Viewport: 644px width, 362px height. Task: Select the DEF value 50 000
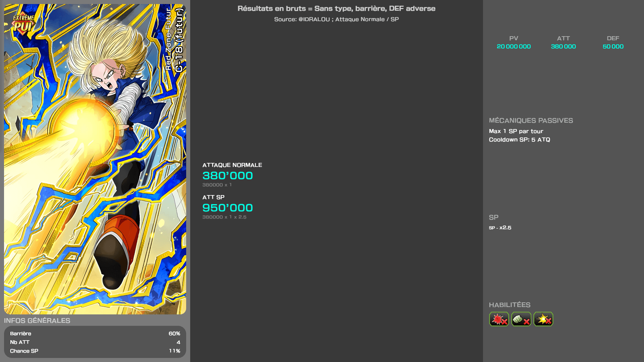click(613, 47)
